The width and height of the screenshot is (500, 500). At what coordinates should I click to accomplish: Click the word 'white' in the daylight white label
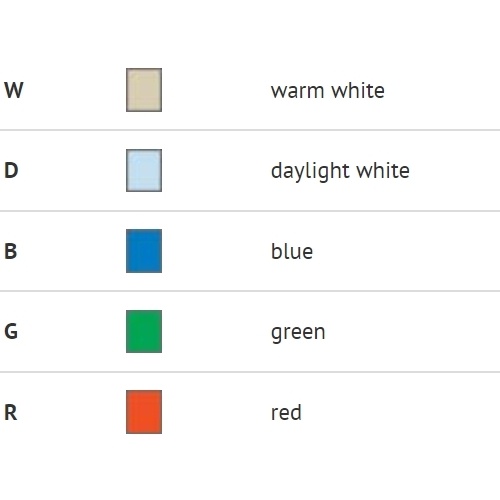pyautogui.click(x=383, y=171)
